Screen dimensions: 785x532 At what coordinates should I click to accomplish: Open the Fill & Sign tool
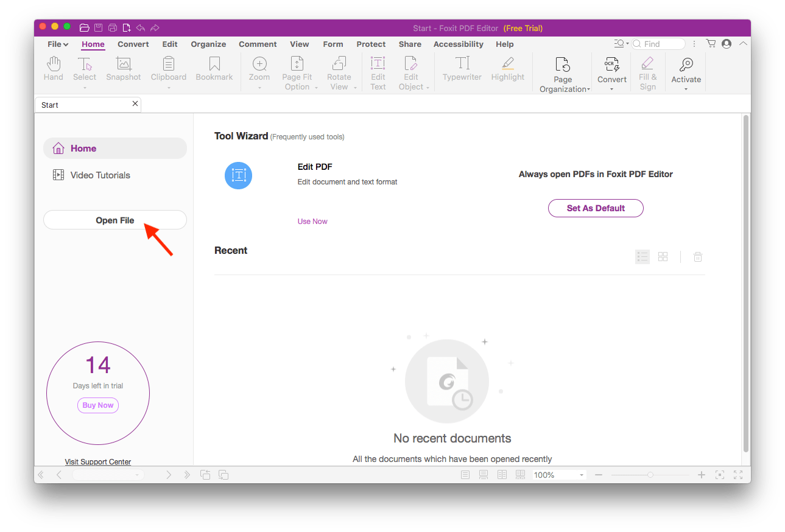647,72
